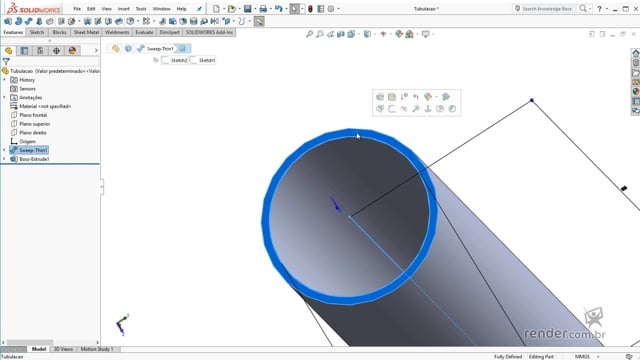The height and width of the screenshot is (360, 640).
Task: Click Zoom to Area magnifier icon
Action: pyautogui.click(x=320, y=34)
